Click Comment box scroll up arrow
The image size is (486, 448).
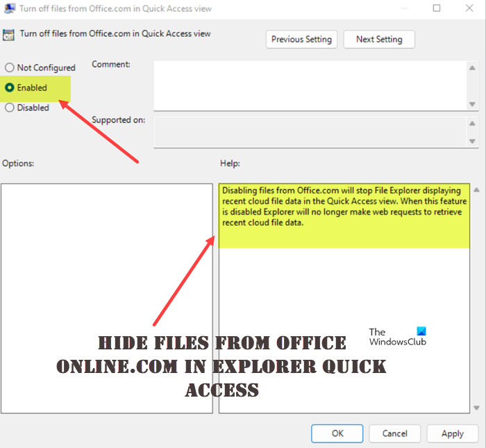pos(472,68)
